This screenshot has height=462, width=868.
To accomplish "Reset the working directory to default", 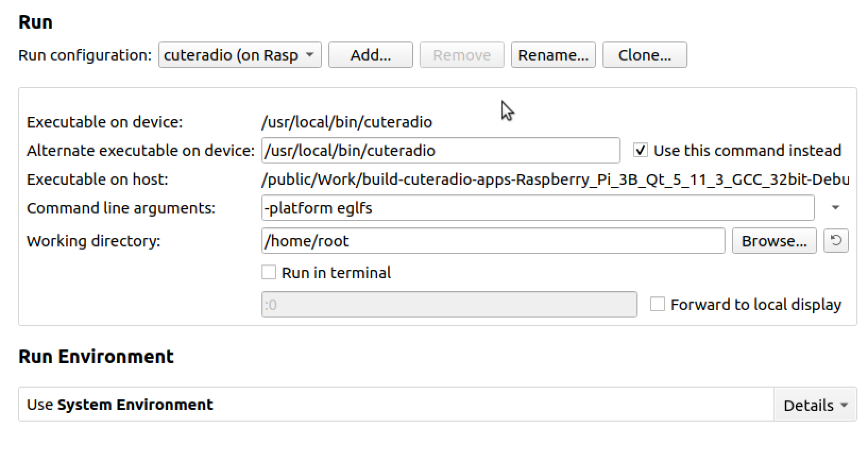I will pyautogui.click(x=836, y=241).
